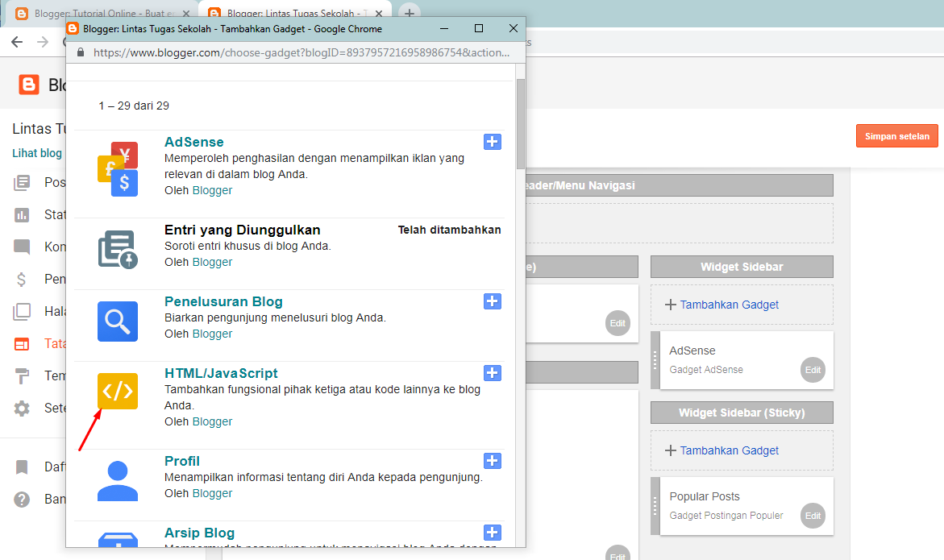This screenshot has height=560, width=944.
Task: Click the Profil person icon
Action: (118, 480)
